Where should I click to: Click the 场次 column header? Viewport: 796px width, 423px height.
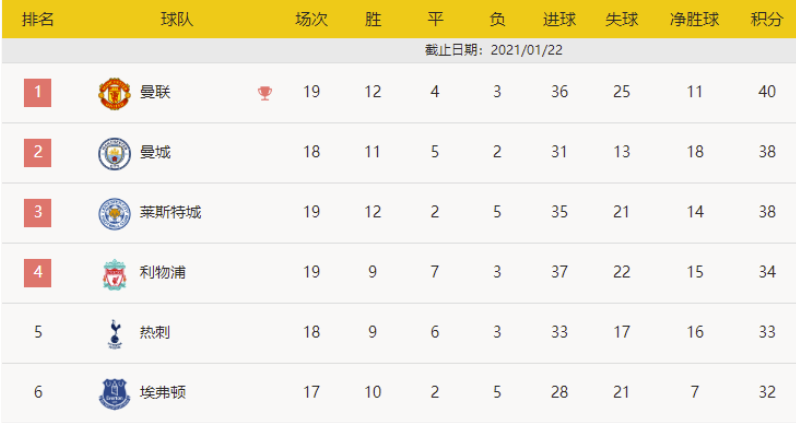tap(311, 20)
